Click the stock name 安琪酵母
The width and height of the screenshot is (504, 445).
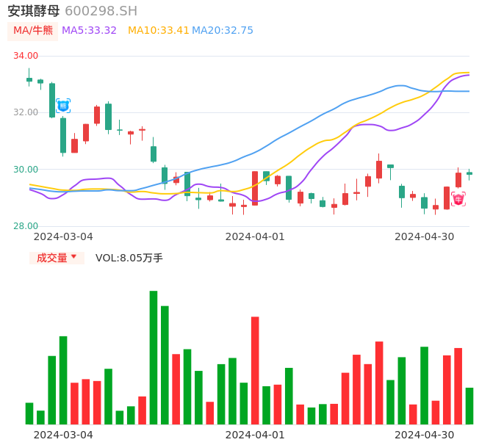point(34,11)
